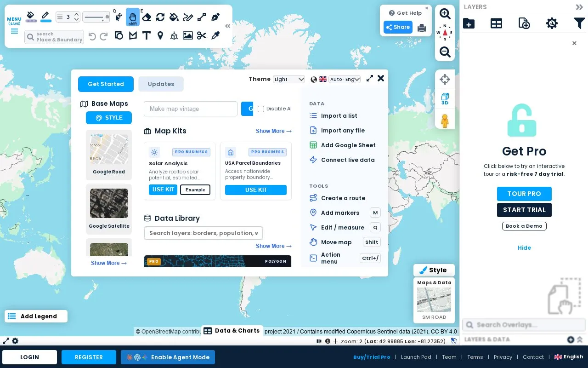The height and width of the screenshot is (368, 588).
Task: Open the image insert tool
Action: 188,35
